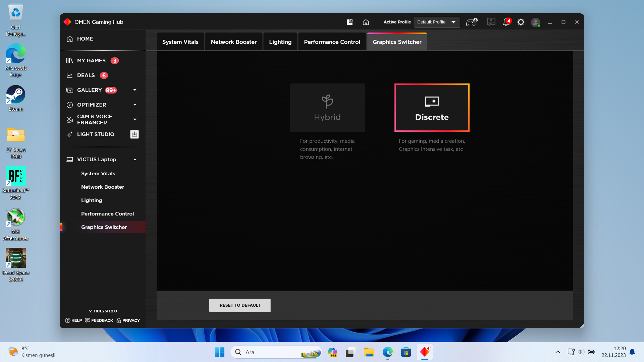644x362 pixels.
Task: Expand the Gallery menu arrow
Action: 135,90
